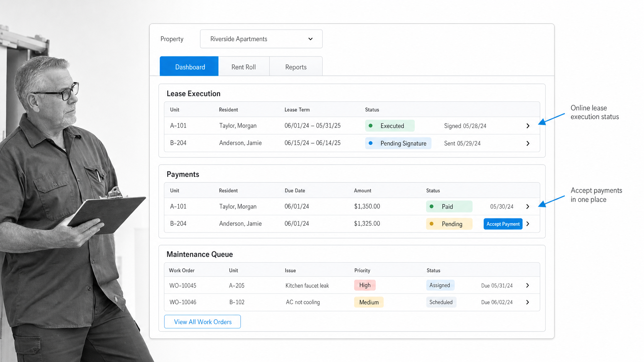Image resolution: width=644 pixels, height=362 pixels.
Task: Click Issue column header
Action: (x=290, y=270)
